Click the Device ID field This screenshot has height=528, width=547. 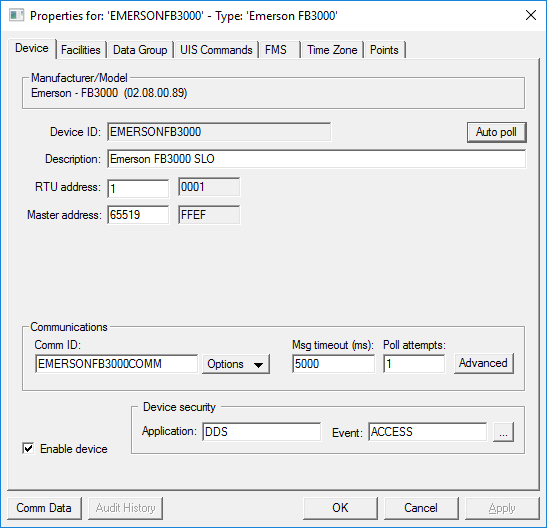(219, 132)
